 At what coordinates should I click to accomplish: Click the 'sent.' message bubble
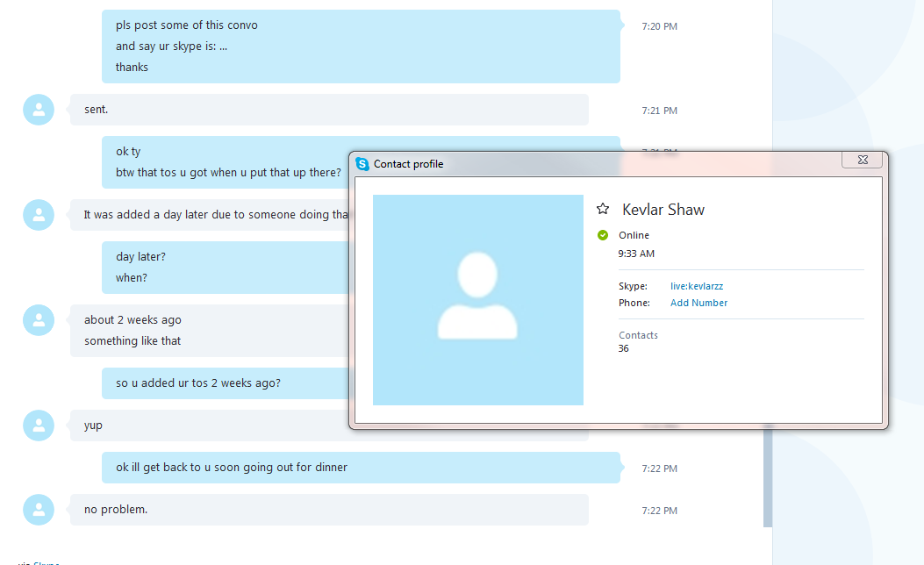point(329,110)
